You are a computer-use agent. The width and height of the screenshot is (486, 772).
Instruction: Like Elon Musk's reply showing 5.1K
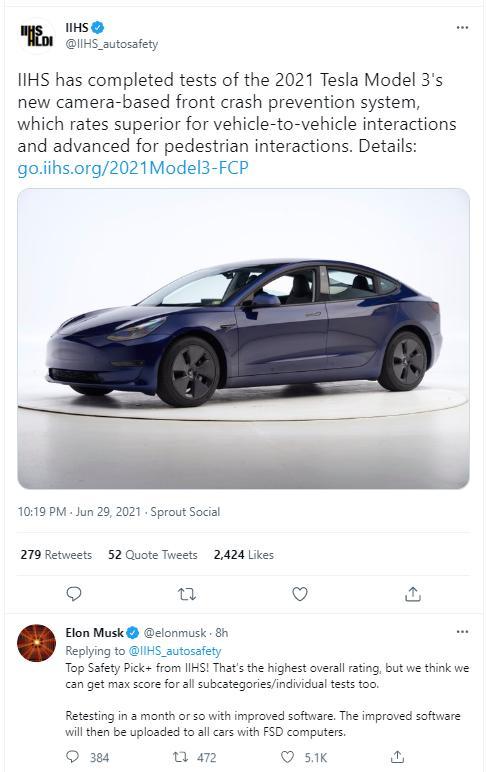pos(304,757)
